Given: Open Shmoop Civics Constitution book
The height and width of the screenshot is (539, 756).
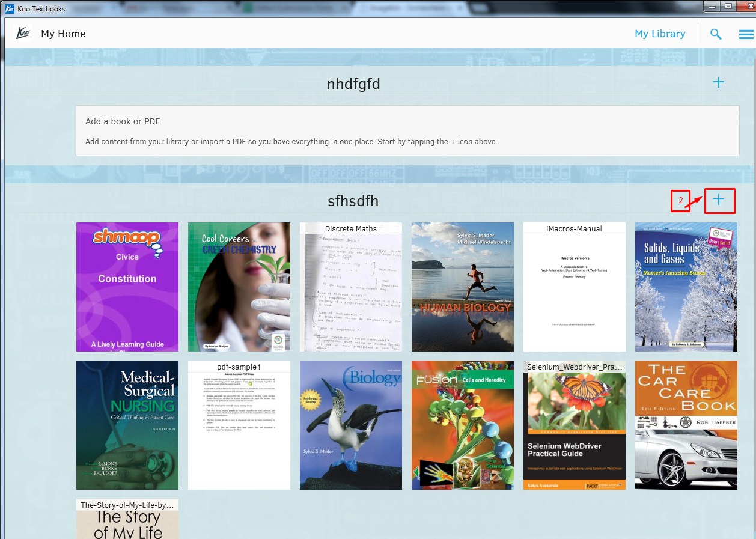Looking at the screenshot, I should [x=127, y=287].
